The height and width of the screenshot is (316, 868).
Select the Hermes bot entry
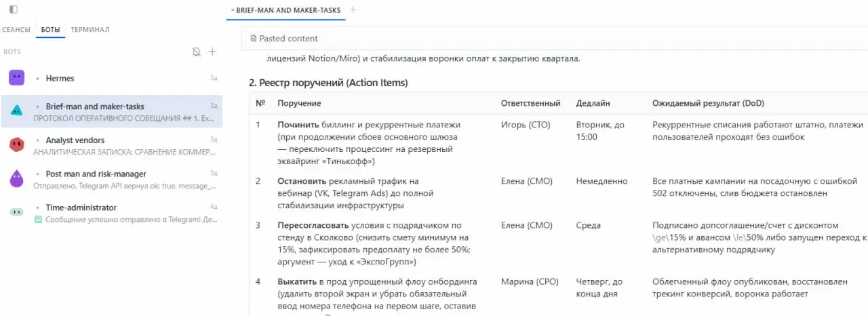point(111,78)
